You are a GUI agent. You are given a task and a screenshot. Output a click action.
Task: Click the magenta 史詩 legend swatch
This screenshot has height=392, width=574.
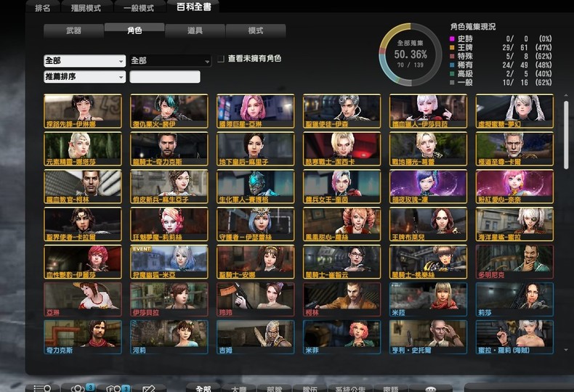452,38
